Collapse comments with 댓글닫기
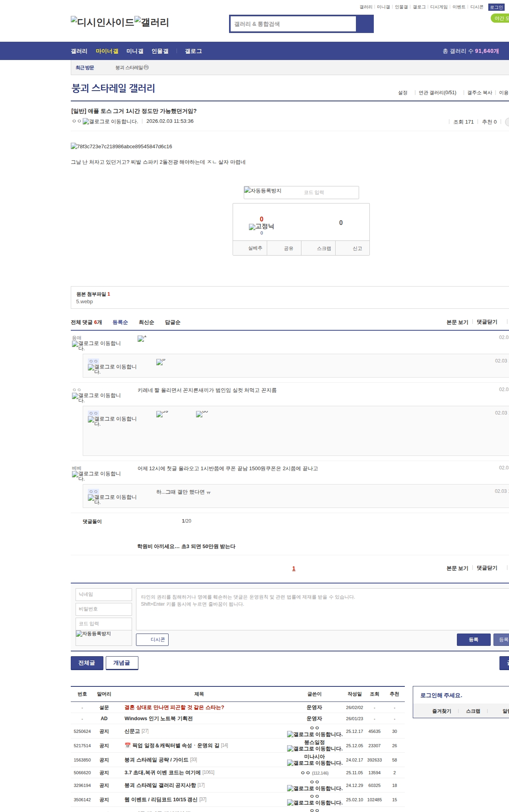The height and width of the screenshot is (812, 509). [487, 322]
